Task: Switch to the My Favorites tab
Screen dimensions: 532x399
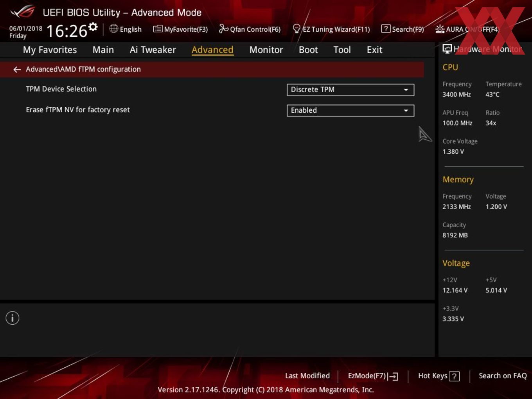Action: (50, 50)
